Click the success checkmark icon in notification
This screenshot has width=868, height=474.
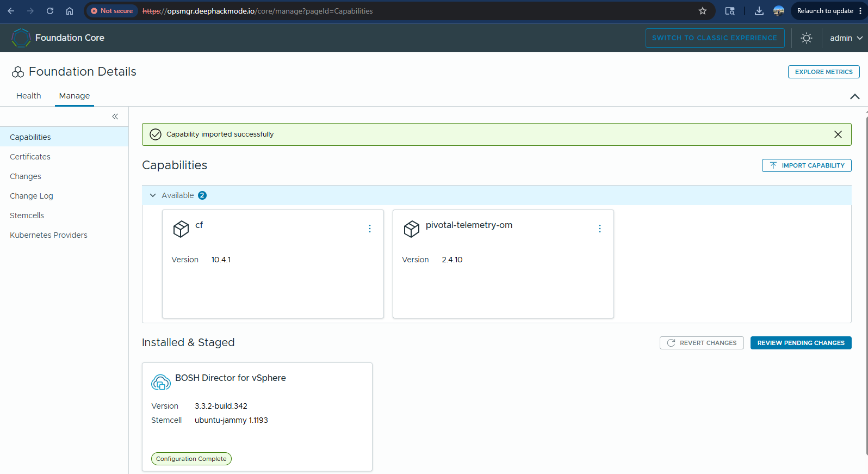pos(156,134)
